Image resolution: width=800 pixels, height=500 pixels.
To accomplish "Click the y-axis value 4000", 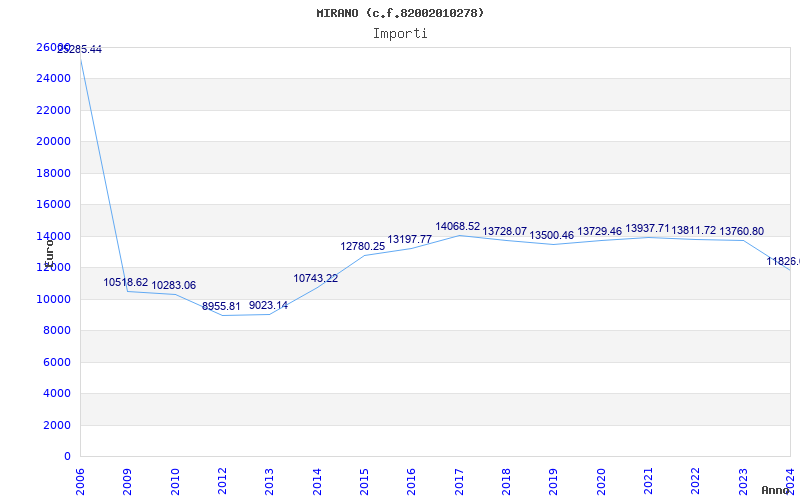I will click(56, 393).
